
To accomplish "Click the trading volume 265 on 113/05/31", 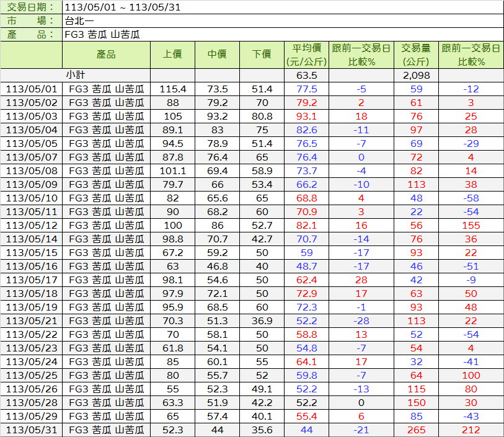I will [417, 430].
